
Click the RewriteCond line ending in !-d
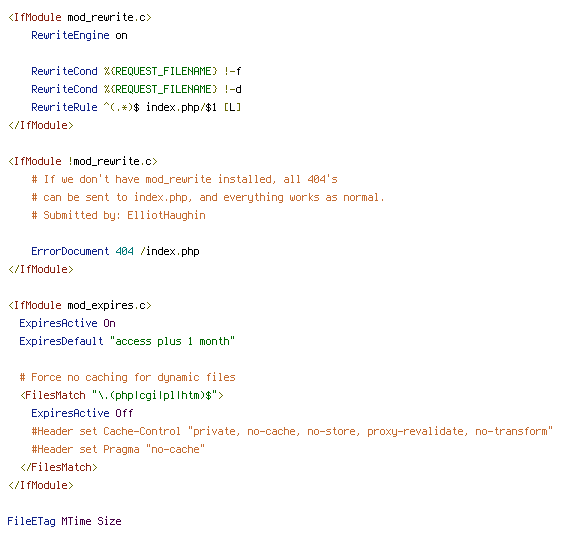[x=136, y=89]
